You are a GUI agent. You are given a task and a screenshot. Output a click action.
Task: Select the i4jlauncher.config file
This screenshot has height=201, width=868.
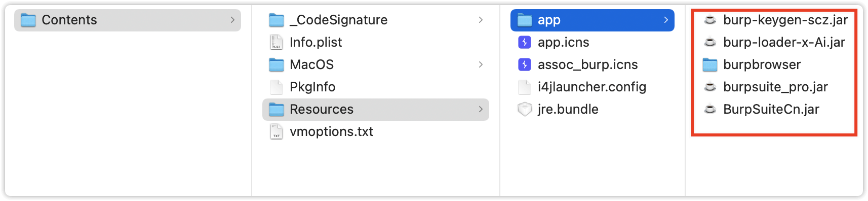coord(593,87)
